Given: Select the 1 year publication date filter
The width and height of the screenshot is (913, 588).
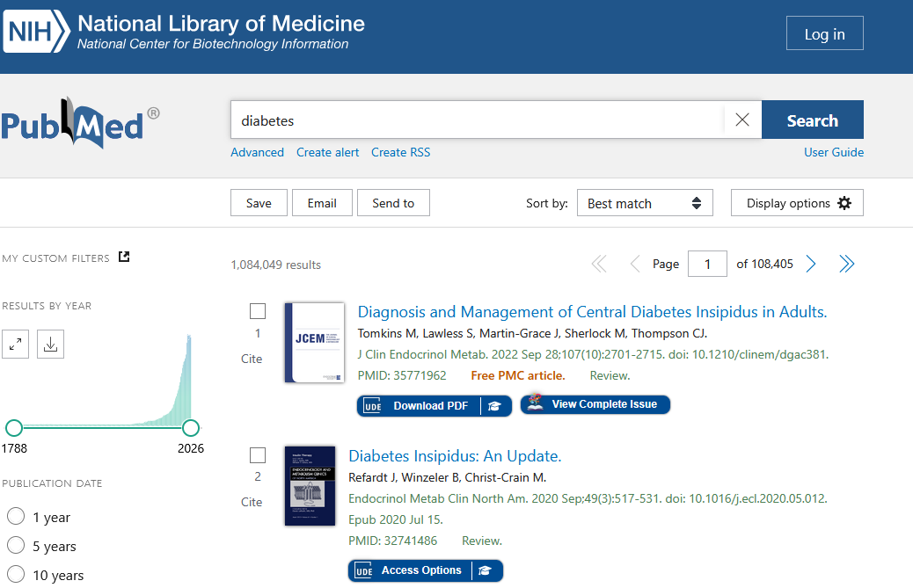Looking at the screenshot, I should tap(15, 517).
